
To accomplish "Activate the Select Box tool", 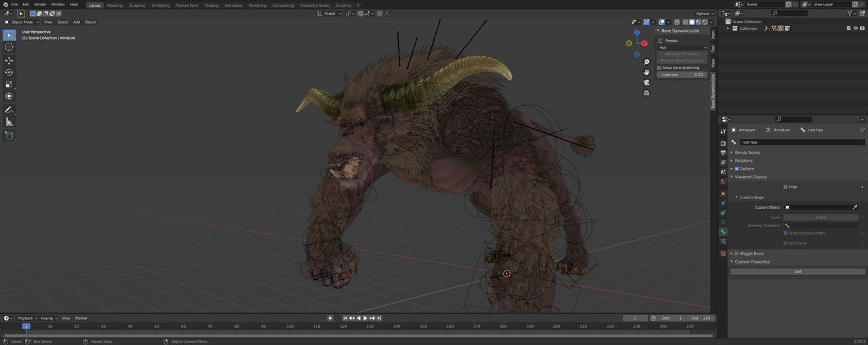I will pos(9,35).
